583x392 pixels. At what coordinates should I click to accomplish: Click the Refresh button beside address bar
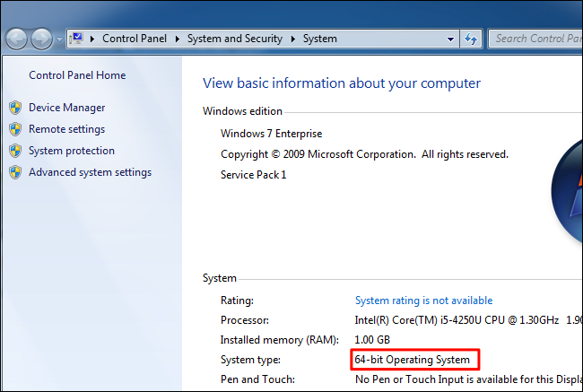click(470, 39)
